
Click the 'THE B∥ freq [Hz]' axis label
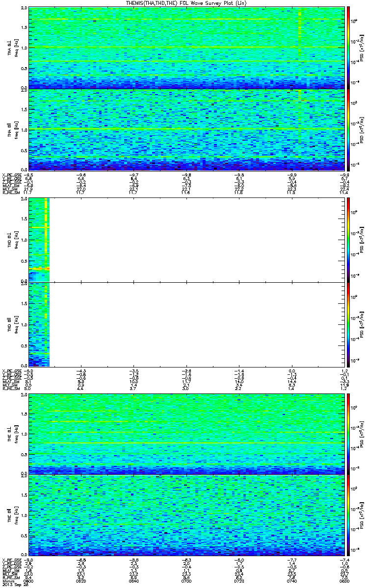tap(12, 515)
